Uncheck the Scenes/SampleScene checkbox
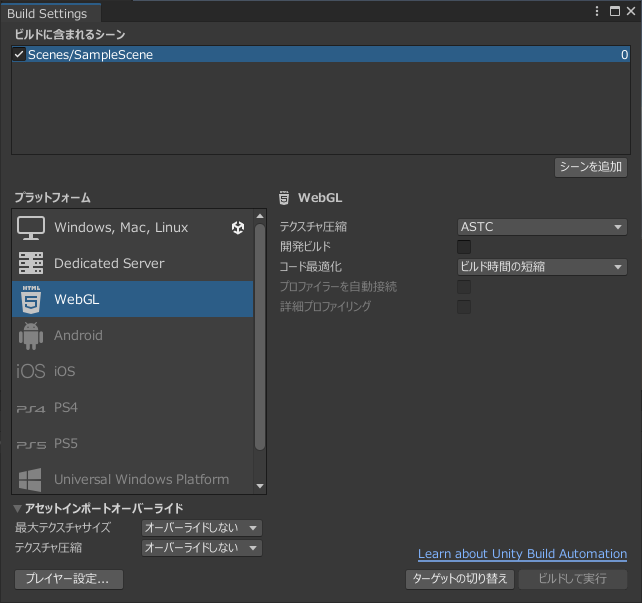Image resolution: width=642 pixels, height=603 pixels. (x=19, y=54)
